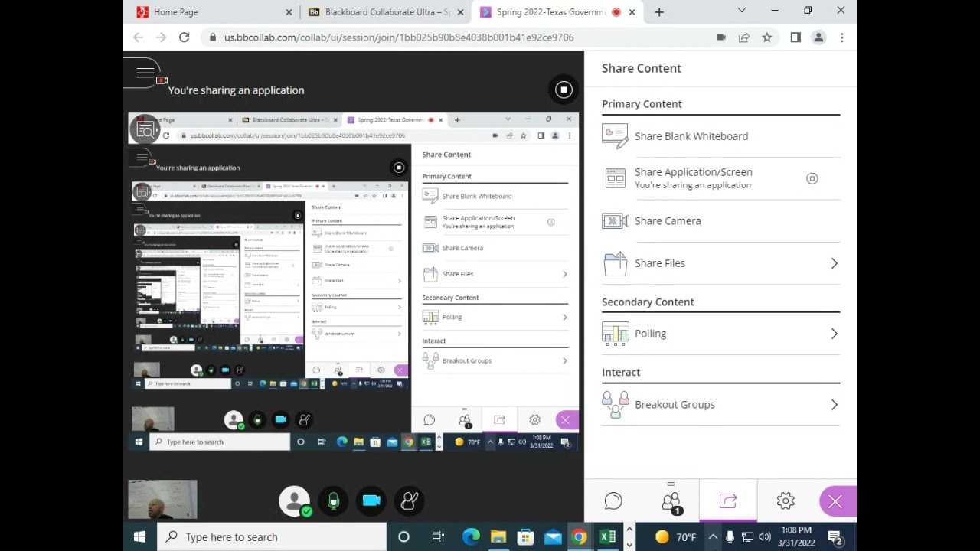
Task: Click the presenter video thumbnail
Action: click(162, 500)
